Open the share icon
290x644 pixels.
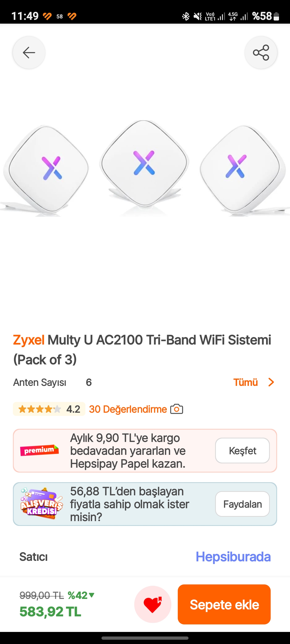[x=261, y=53]
